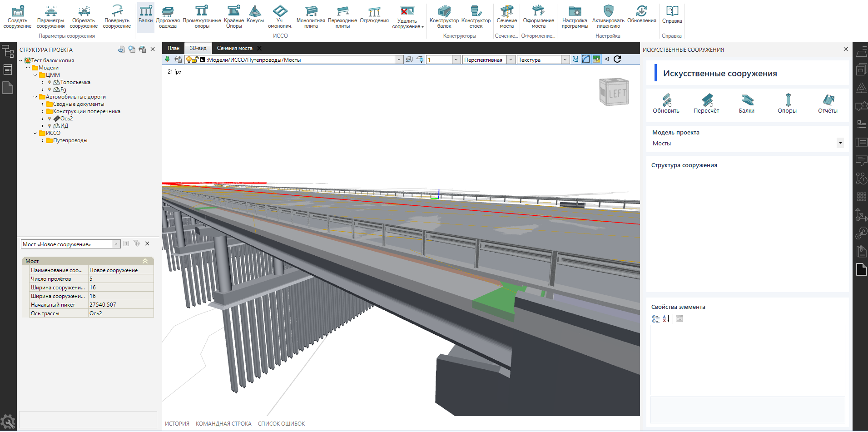Expand the Путепроводы tree folder
Viewport: 868px width, 432px height.
43,140
